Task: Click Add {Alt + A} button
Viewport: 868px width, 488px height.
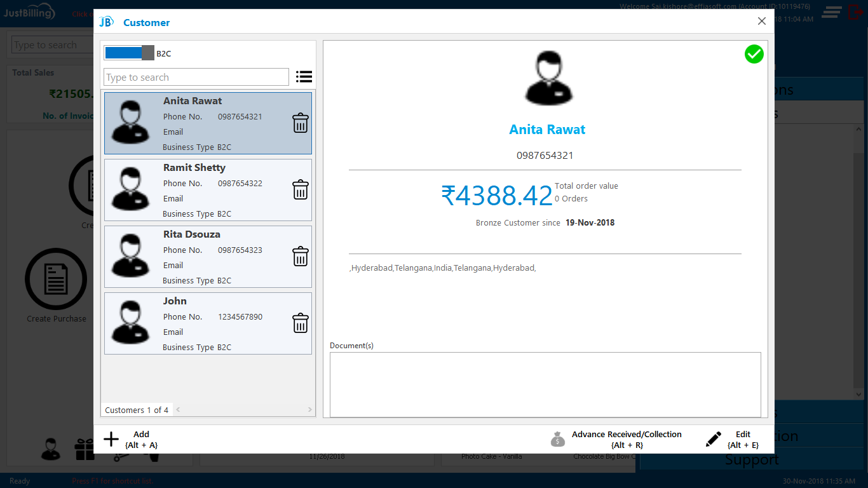Action: point(130,439)
